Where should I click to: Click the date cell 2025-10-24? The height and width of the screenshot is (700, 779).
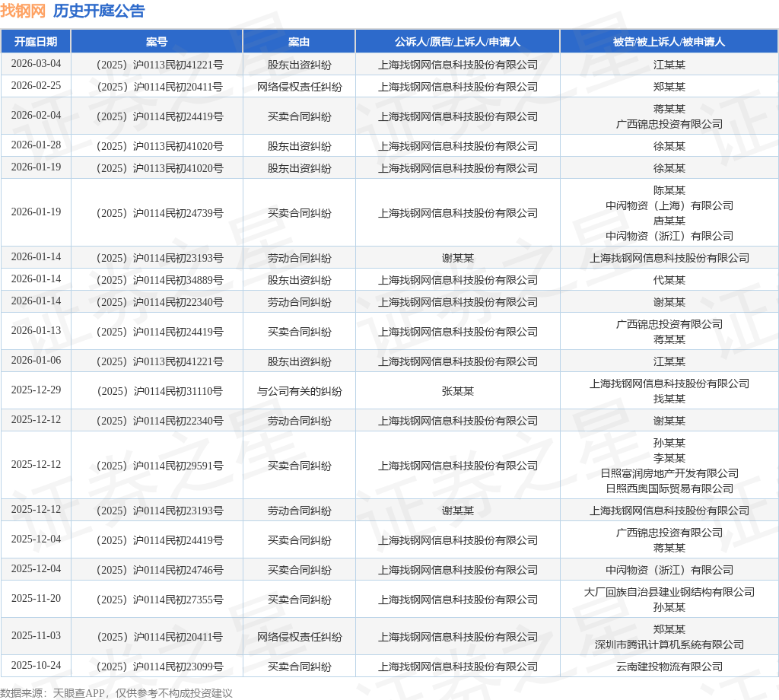(x=36, y=667)
